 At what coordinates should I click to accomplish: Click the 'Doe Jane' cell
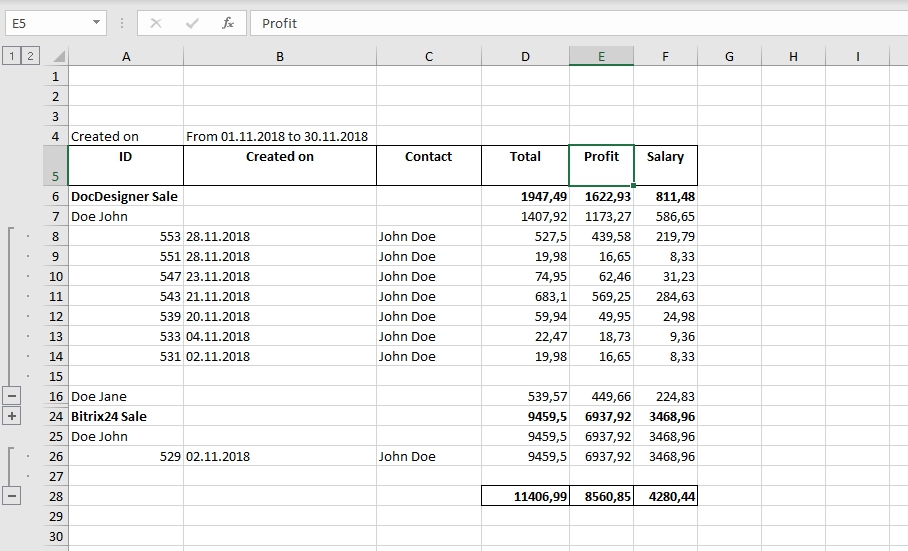click(126, 396)
